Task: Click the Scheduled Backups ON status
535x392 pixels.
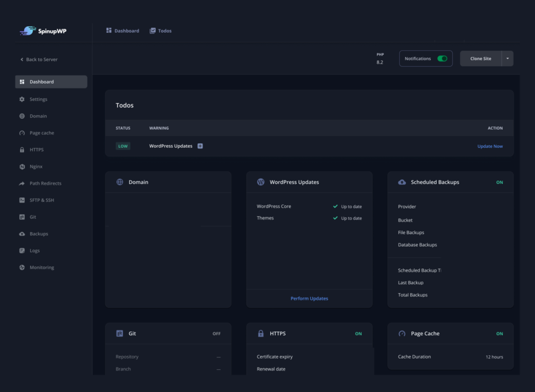Action: point(500,182)
